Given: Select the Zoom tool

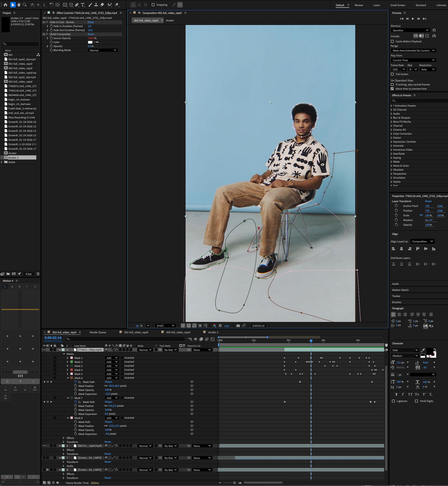Looking at the screenshot, I should point(24,5).
